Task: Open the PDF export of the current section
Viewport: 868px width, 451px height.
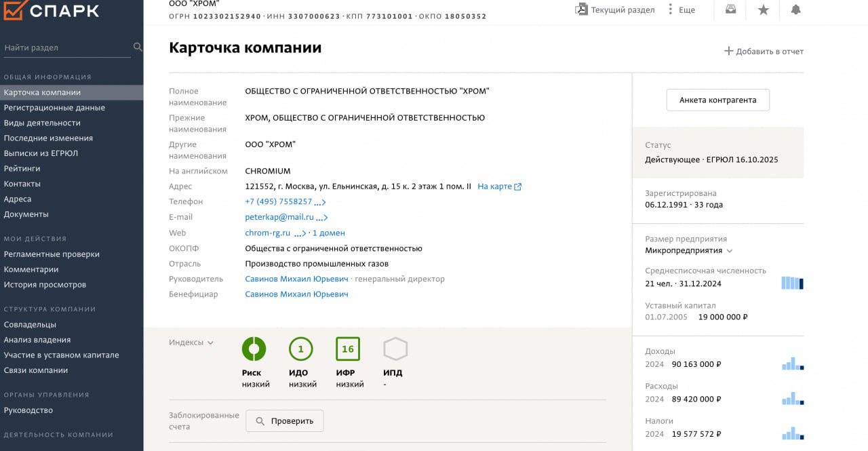Action: 581,9
